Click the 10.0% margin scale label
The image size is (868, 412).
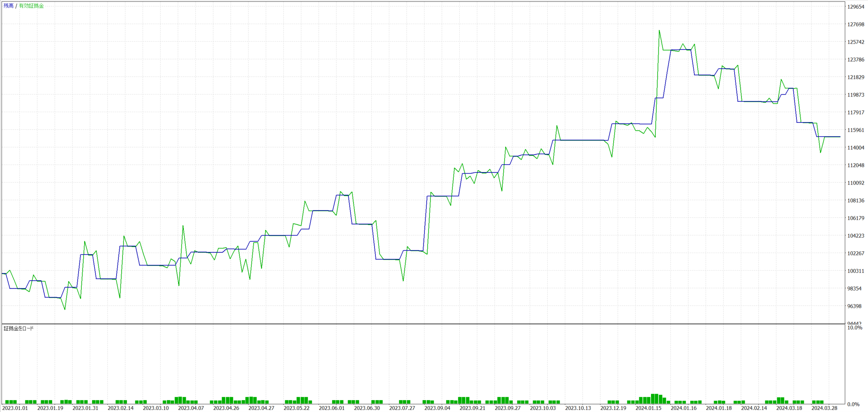855,328
